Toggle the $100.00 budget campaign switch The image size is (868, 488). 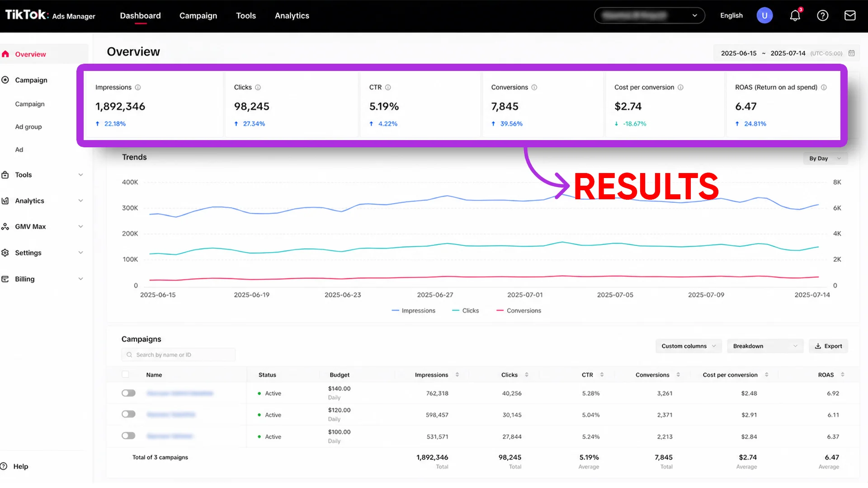coord(128,436)
